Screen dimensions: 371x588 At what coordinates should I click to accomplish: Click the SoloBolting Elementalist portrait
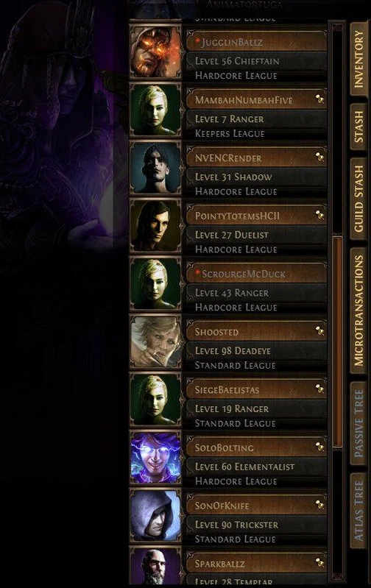tap(155, 458)
